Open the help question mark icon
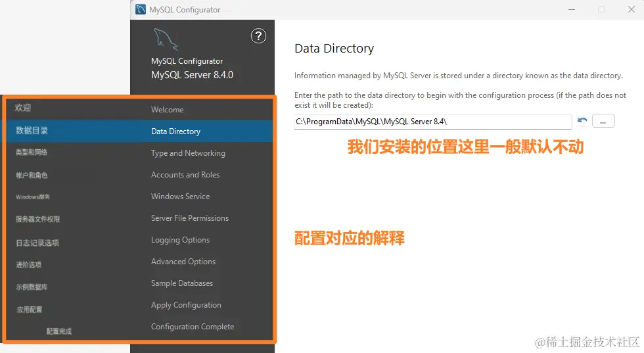The width and height of the screenshot is (644, 353). coord(258,36)
